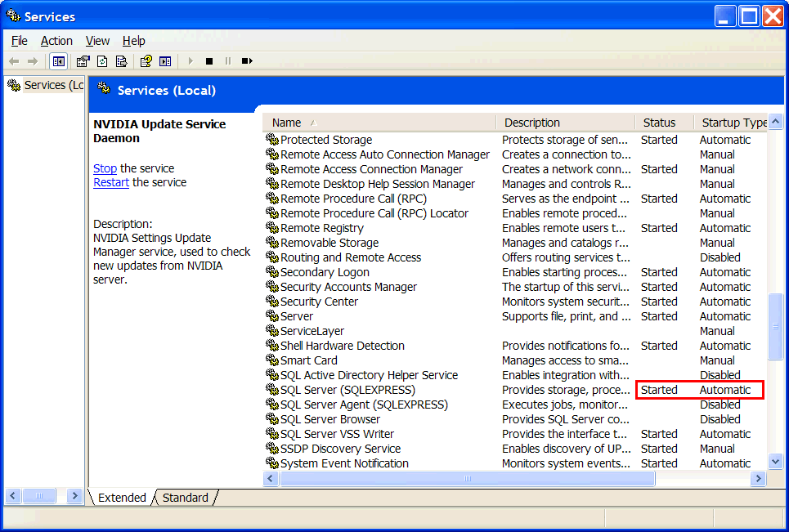789x532 pixels.
Task: Open the View menu
Action: 97,41
